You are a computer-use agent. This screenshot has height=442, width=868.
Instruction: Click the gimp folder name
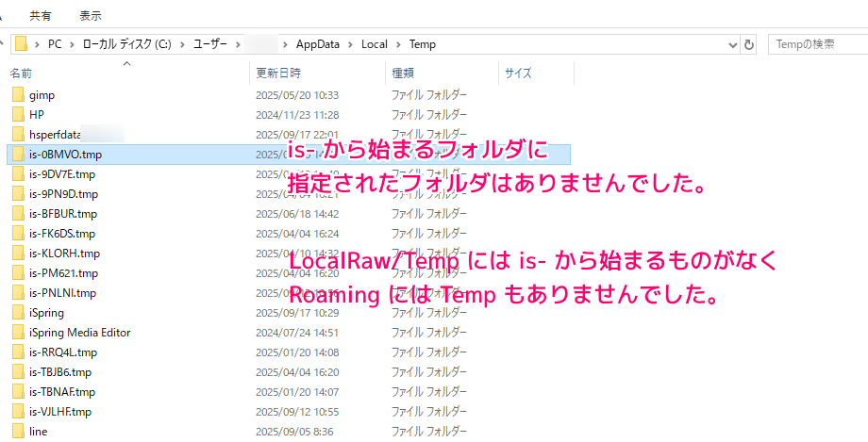pos(42,96)
